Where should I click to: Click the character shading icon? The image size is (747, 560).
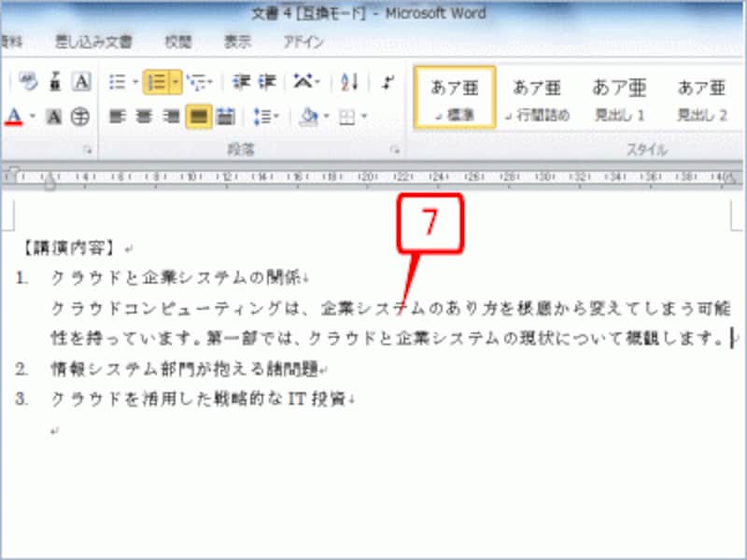(x=54, y=117)
